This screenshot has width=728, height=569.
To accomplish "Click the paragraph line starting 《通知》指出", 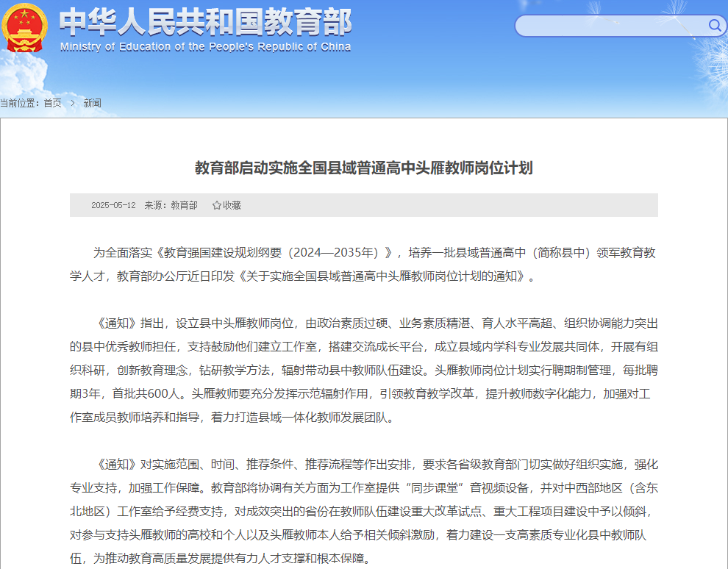I will point(376,323).
